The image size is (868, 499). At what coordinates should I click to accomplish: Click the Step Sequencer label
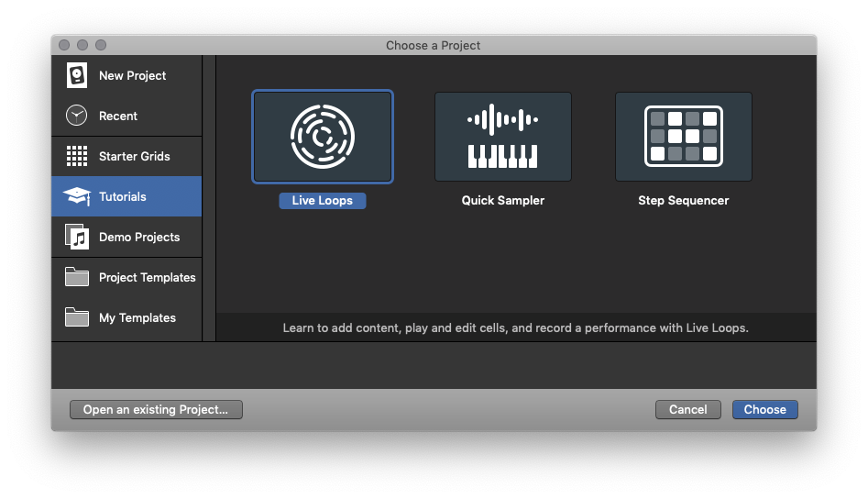(x=684, y=201)
